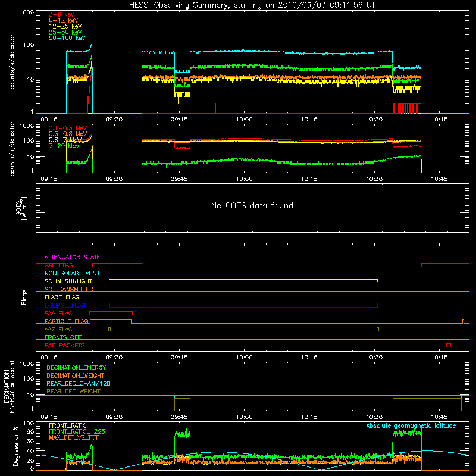Click the HESSI Observing Summary title text
Screen dimensions: 476x476
[x=252, y=5]
